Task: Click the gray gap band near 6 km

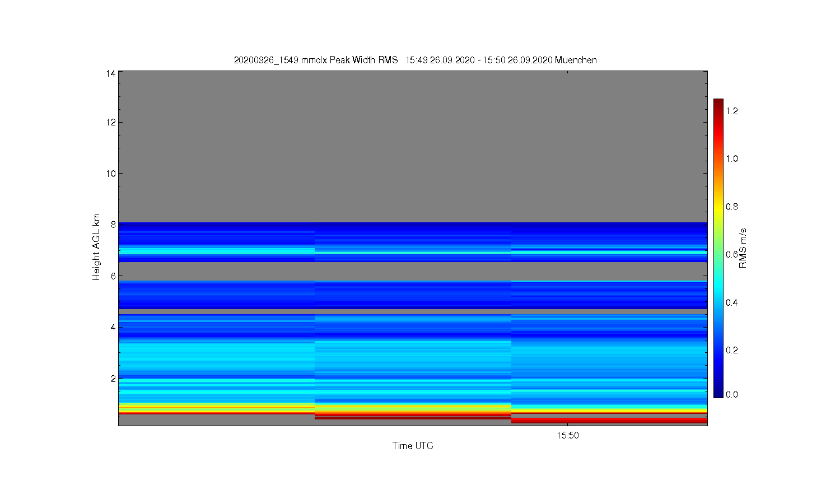Action: [413, 271]
